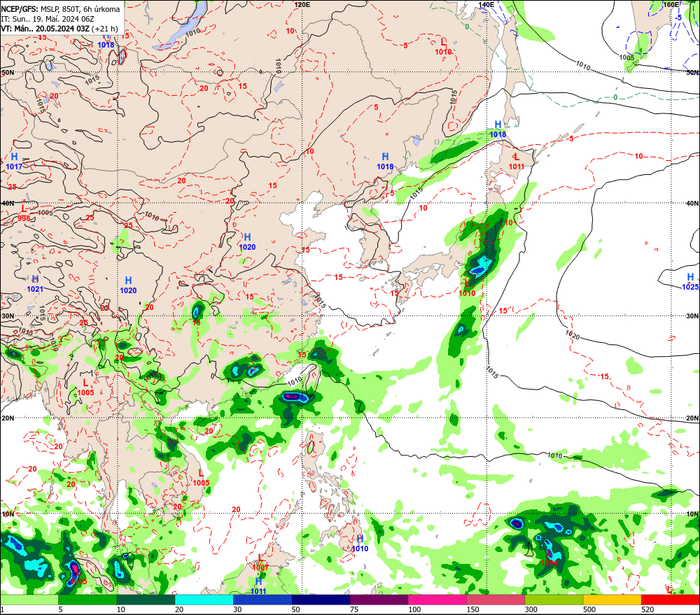Viewport: 700px width, 615px height.
Task: Click the H 1018 high near Sakhalin
Action: click(498, 129)
